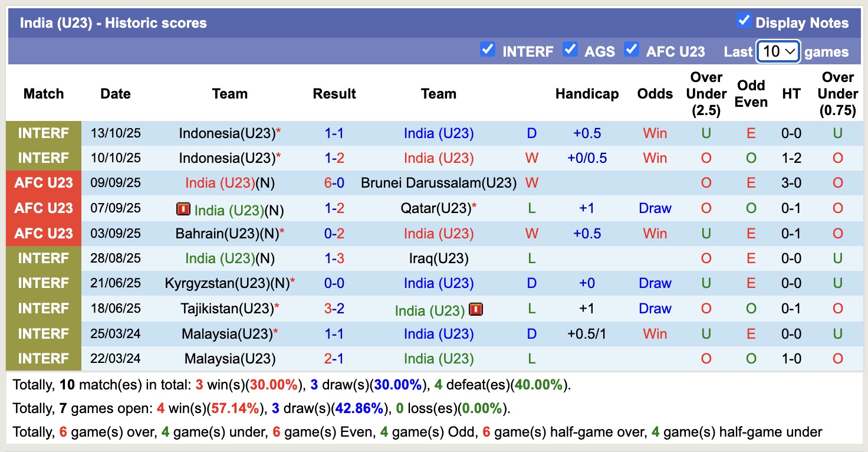868x452 pixels.
Task: Click the 3-2 score for Tajikistan match
Action: point(334,309)
